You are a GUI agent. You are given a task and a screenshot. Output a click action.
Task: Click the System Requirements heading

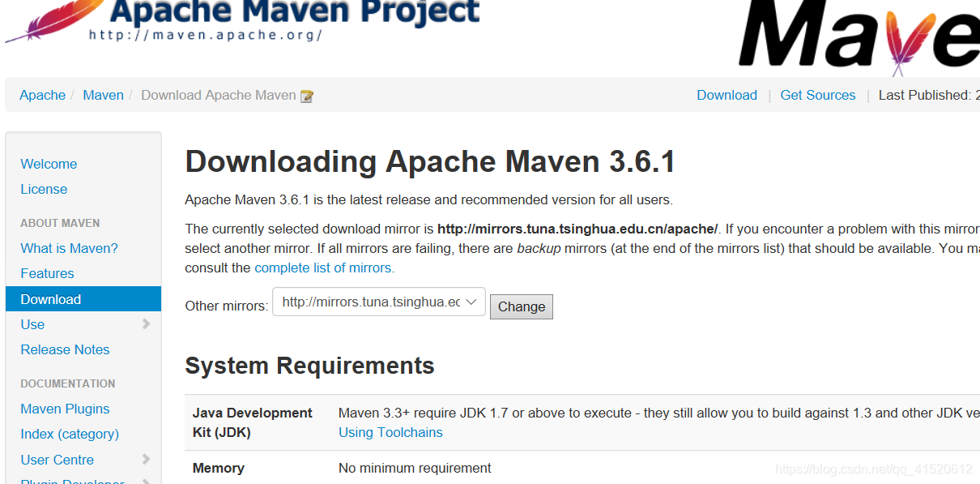click(x=309, y=366)
